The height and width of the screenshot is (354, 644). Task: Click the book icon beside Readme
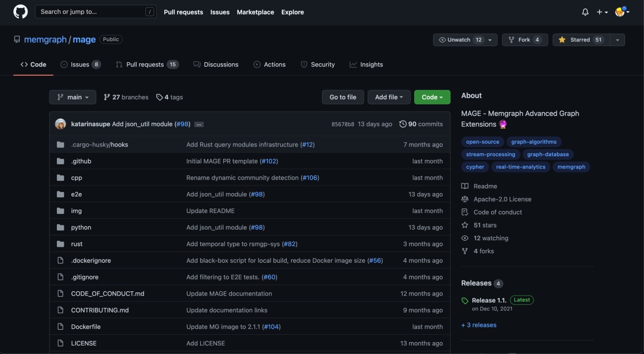pyautogui.click(x=465, y=186)
